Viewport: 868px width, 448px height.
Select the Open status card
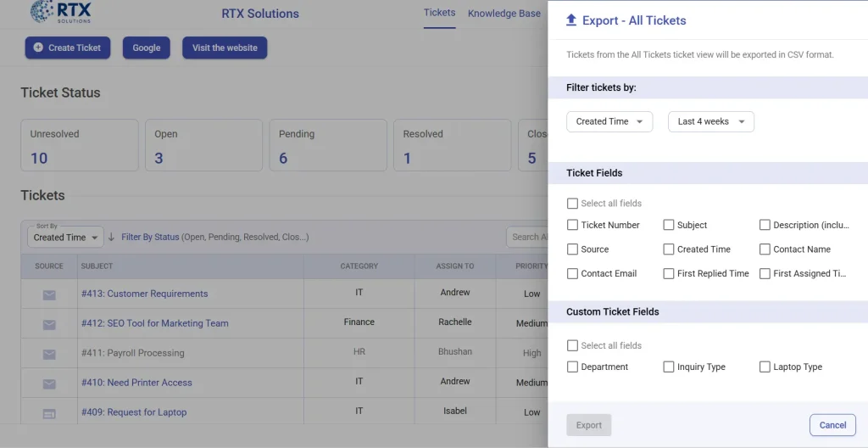pos(203,145)
